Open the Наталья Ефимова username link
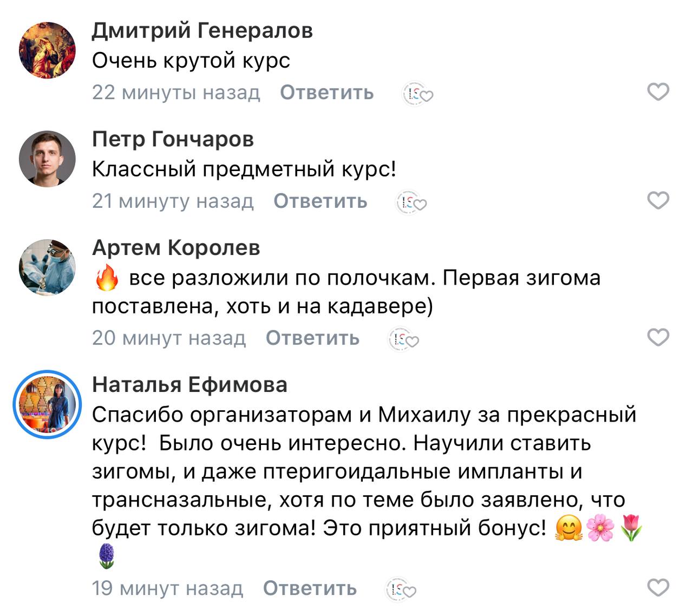The width and height of the screenshot is (693, 616). coord(189,384)
